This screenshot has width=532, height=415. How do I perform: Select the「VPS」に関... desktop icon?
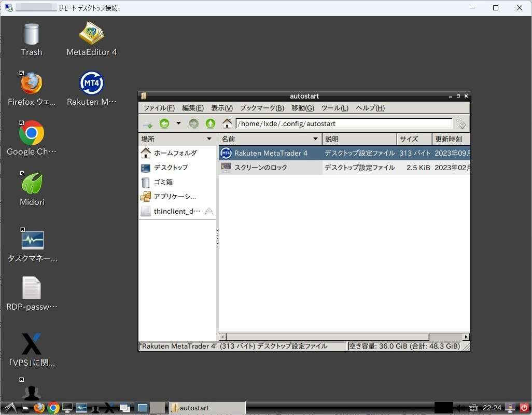pos(32,350)
